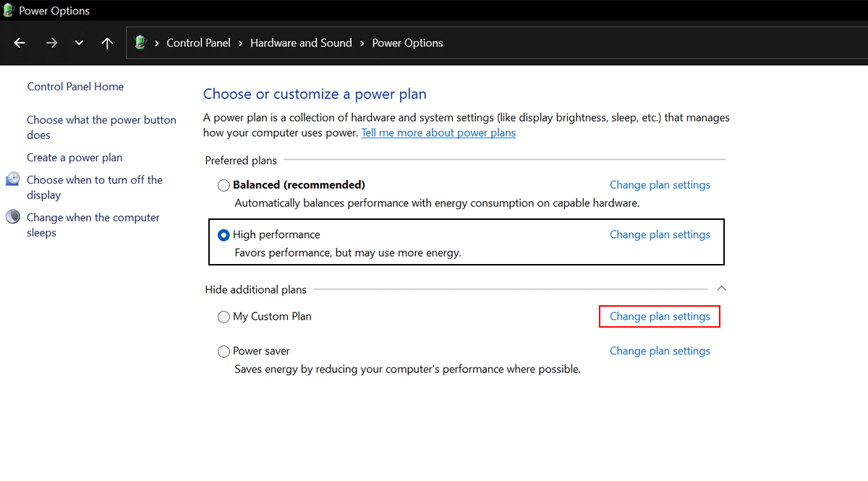Open Control Panel Home in sidebar
The height and width of the screenshot is (481, 868).
click(75, 87)
